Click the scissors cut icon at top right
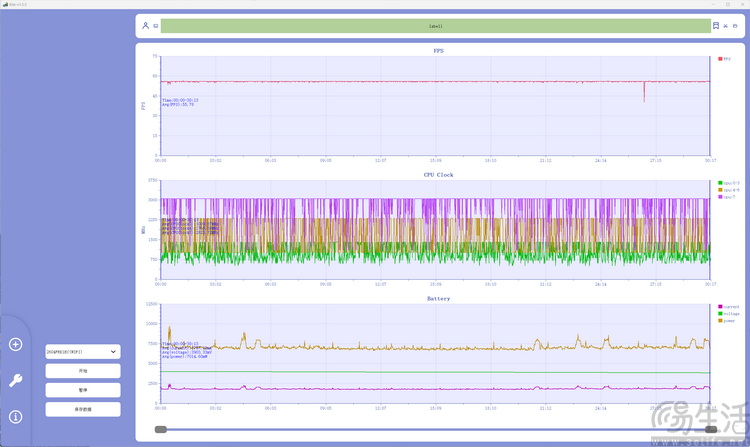Image resolution: width=750 pixels, height=447 pixels. pos(726,25)
